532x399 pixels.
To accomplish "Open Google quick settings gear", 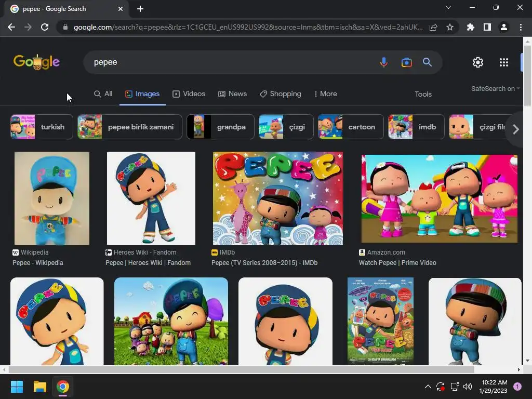I will click(x=478, y=62).
